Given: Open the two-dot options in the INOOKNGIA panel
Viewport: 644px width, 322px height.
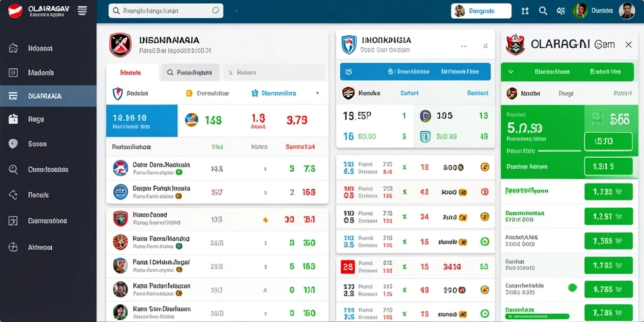Looking at the screenshot, I should point(464,47).
